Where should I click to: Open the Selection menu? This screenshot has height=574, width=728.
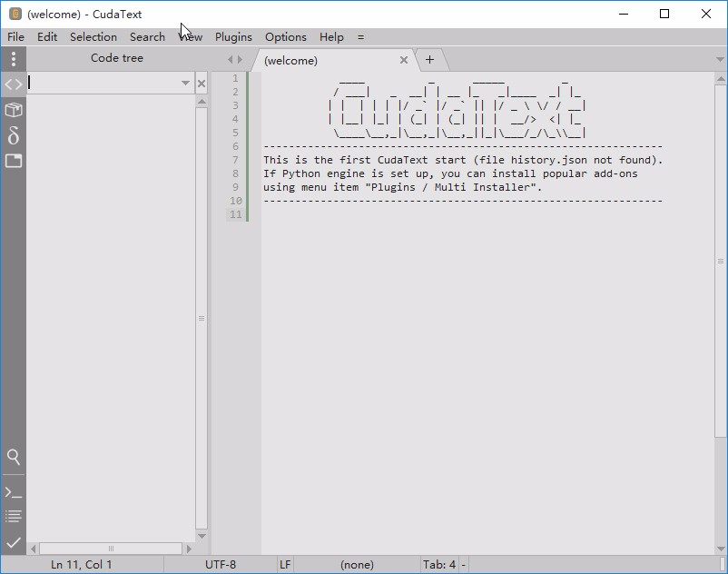(x=93, y=36)
